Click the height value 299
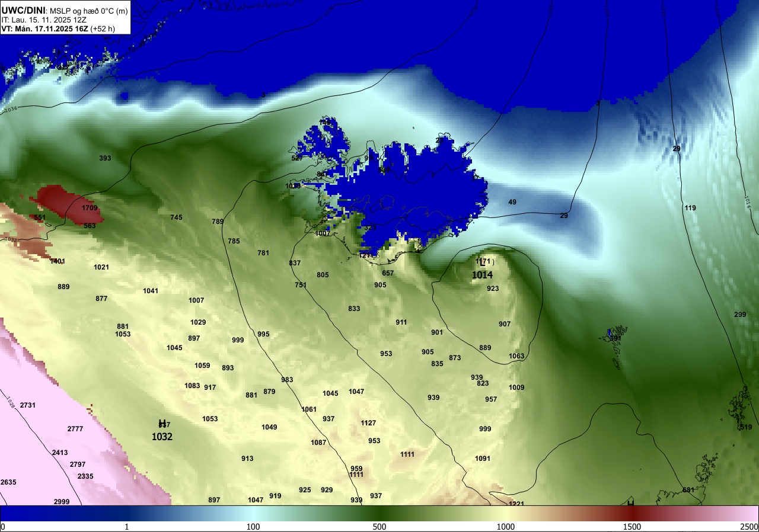 pyautogui.click(x=740, y=315)
